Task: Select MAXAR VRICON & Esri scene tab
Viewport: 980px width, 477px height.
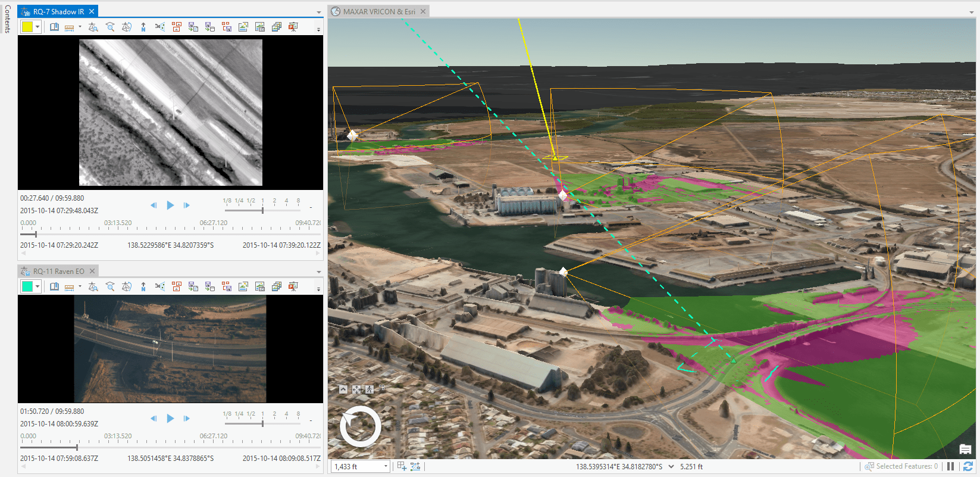Action: 379,11
